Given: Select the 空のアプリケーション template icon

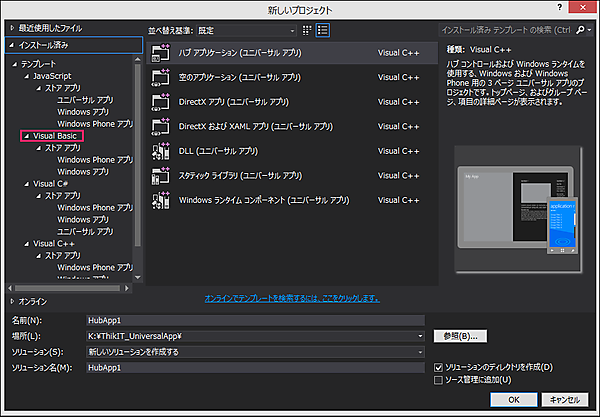Looking at the screenshot, I should pos(160,76).
